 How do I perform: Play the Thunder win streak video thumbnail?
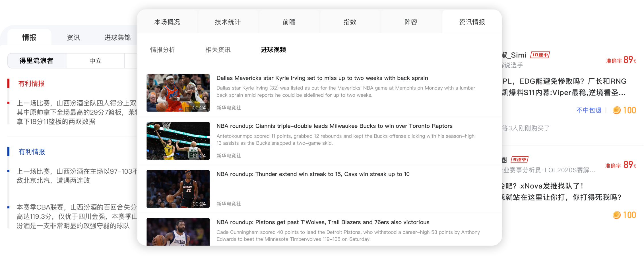coord(178,189)
